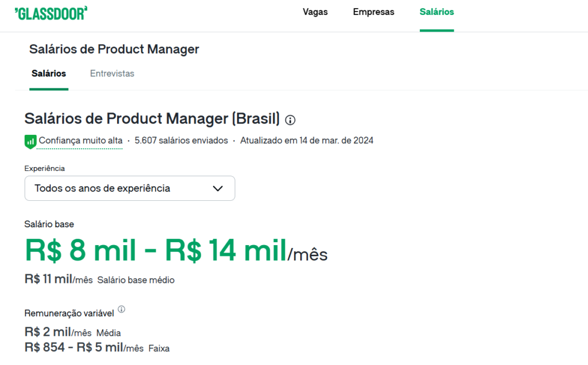Image resolution: width=588 pixels, height=365 pixels.
Task: Expand the Experiência filter selector
Action: 129,188
